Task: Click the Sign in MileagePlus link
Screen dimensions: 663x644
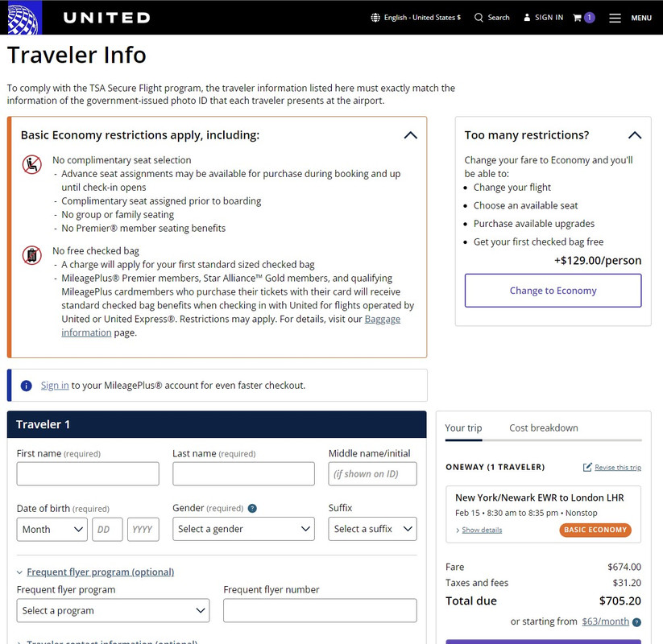Action: [55, 386]
